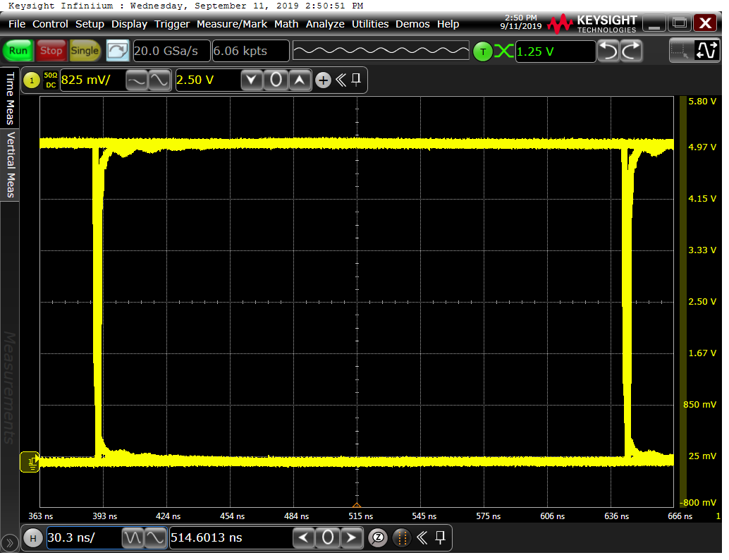Open the Math menu
Screen dimensions: 729x560
pyautogui.click(x=286, y=24)
